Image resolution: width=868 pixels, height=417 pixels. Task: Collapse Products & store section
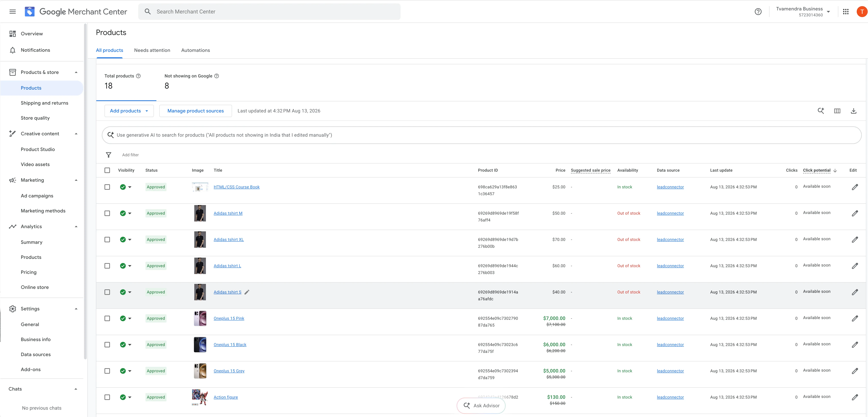76,72
